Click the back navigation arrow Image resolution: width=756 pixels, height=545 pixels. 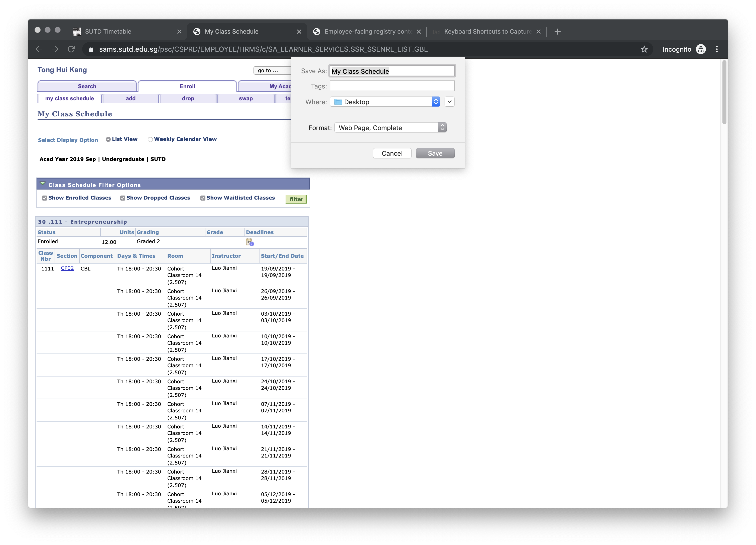click(39, 49)
